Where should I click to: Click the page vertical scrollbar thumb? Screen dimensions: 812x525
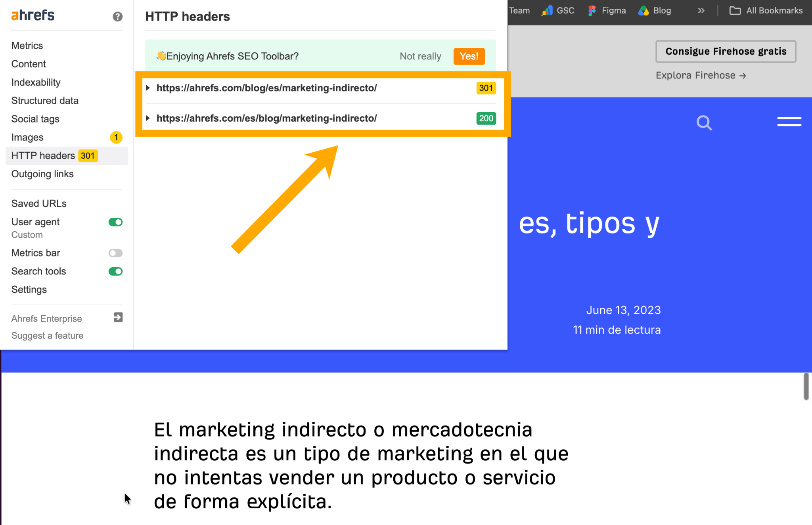coord(806,386)
